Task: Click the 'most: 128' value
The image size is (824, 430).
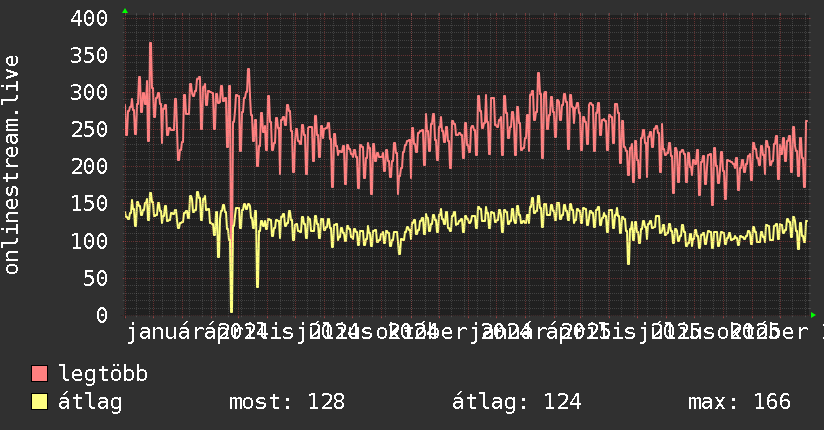Action: (287, 402)
